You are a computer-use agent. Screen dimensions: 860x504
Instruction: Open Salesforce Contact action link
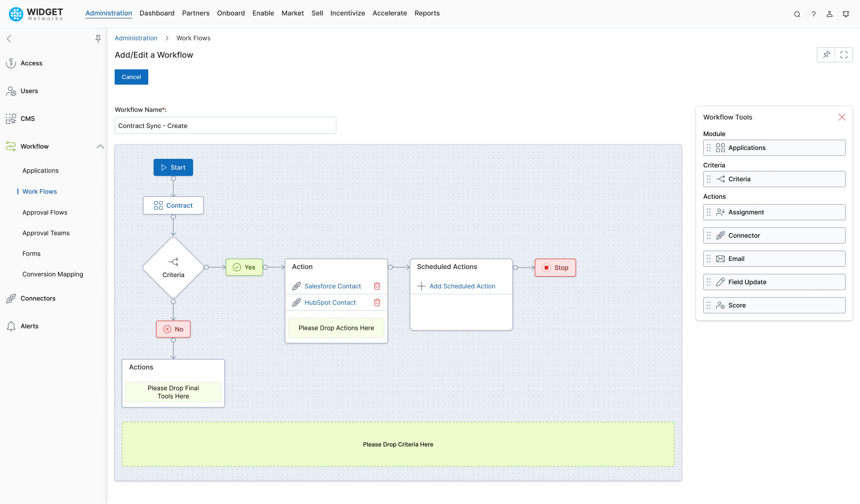point(333,286)
